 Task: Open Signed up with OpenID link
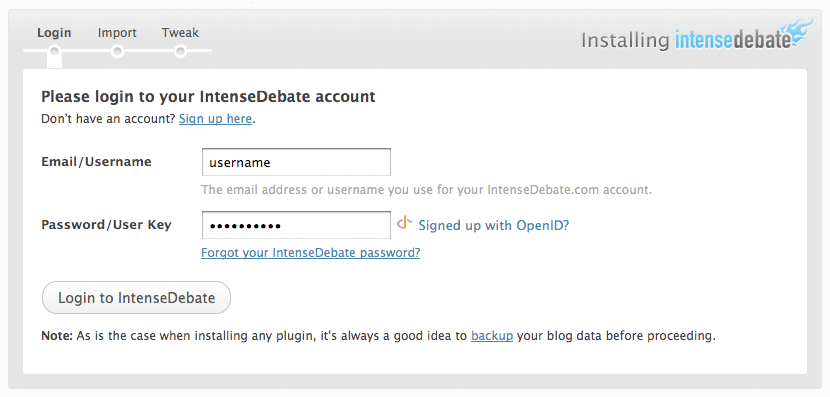[493, 225]
